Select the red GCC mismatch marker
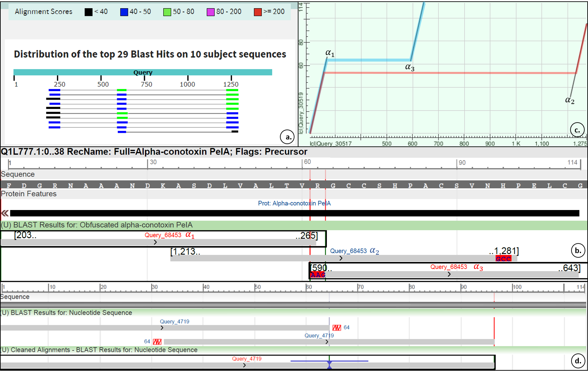 pyautogui.click(x=503, y=259)
